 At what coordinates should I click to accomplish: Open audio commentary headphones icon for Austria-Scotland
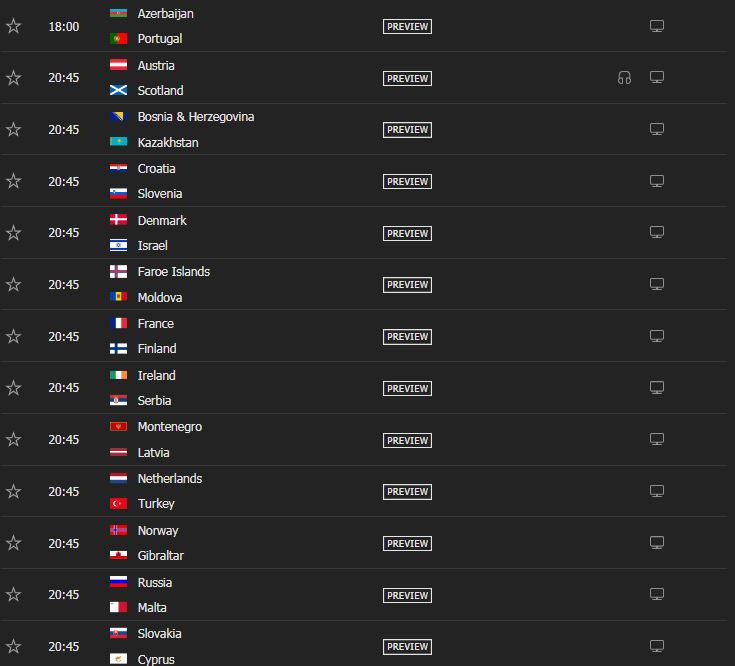pyautogui.click(x=624, y=77)
